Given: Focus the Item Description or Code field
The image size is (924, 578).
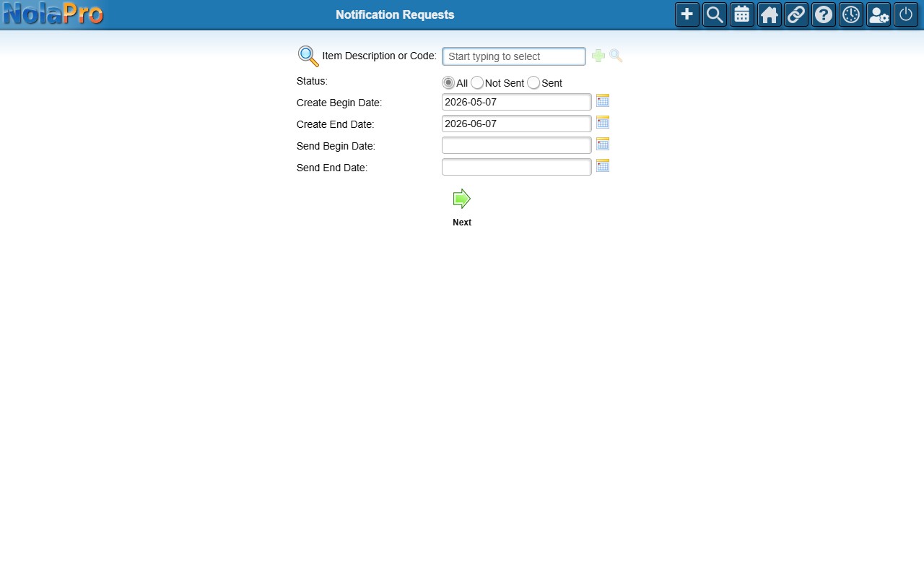Looking at the screenshot, I should point(514,56).
